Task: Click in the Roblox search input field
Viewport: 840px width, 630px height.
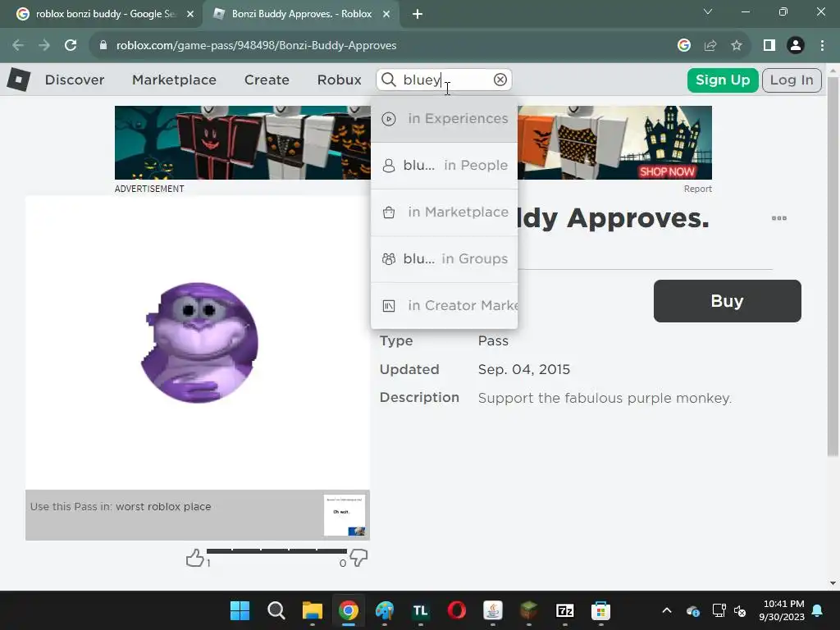Action: pos(445,80)
